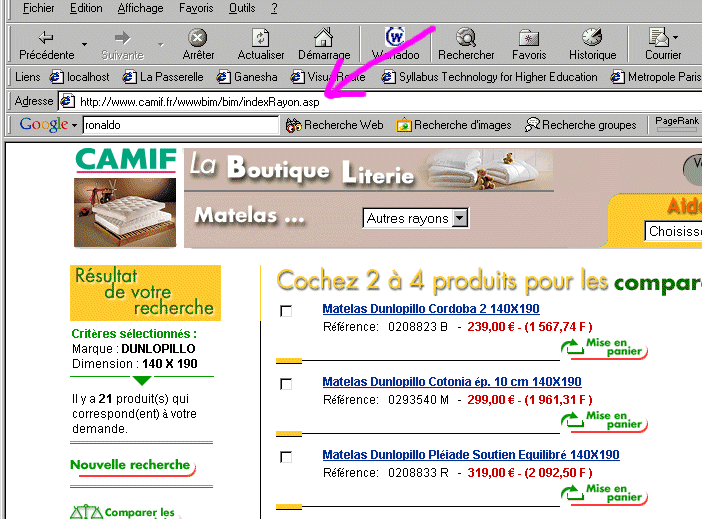Image resolution: width=702 pixels, height=519 pixels.
Task: Open the Matelas Dunlopillo Cordoba 2 140X190 link
Action: coord(431,309)
